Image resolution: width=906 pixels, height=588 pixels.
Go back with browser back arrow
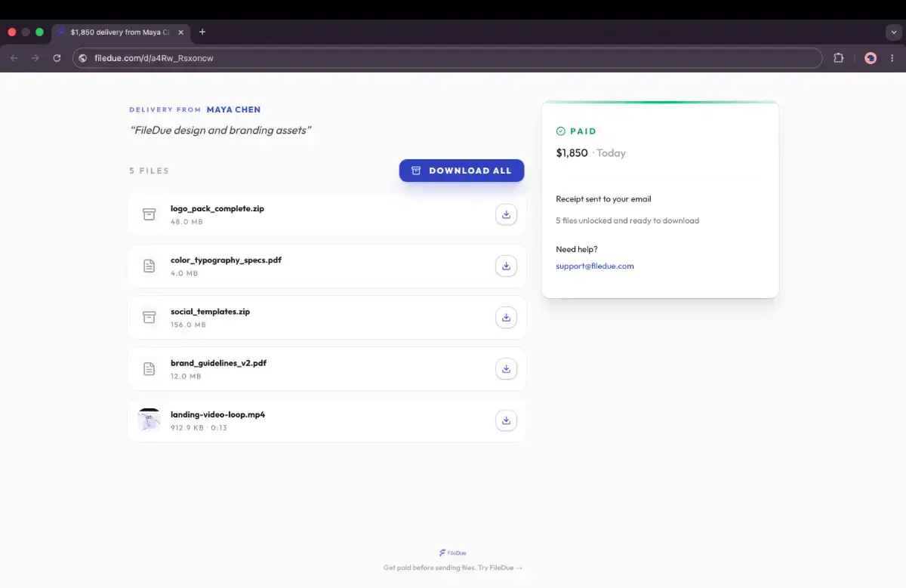[x=14, y=58]
